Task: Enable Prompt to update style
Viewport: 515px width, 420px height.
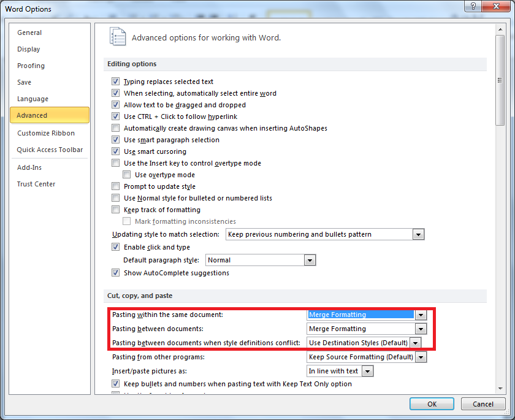Action: (x=116, y=186)
